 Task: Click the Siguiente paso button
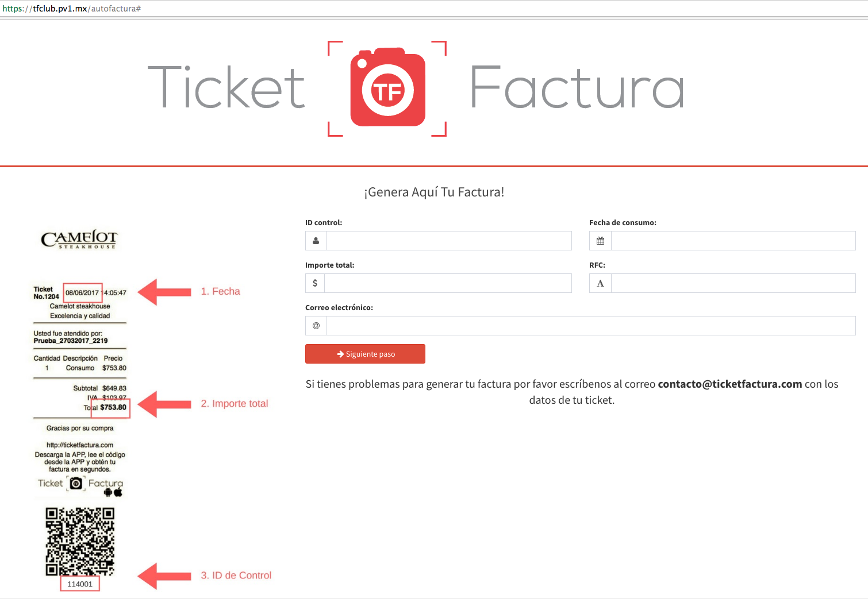[x=365, y=354]
